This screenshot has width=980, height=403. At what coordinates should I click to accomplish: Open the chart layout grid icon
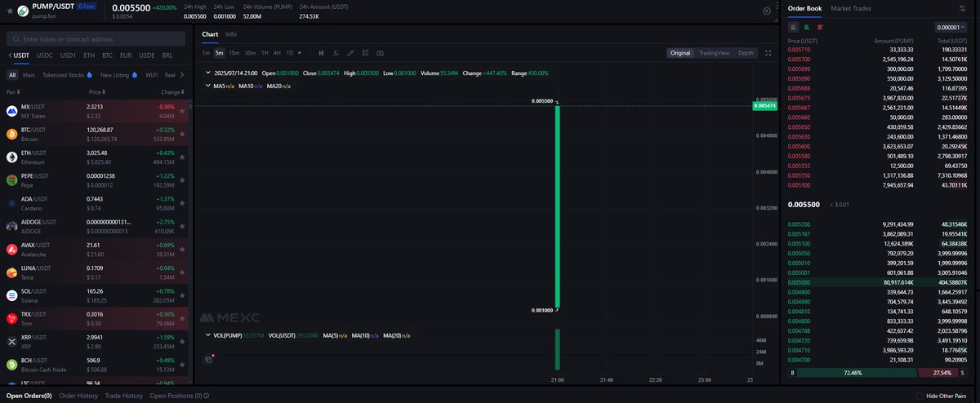pyautogui.click(x=365, y=53)
